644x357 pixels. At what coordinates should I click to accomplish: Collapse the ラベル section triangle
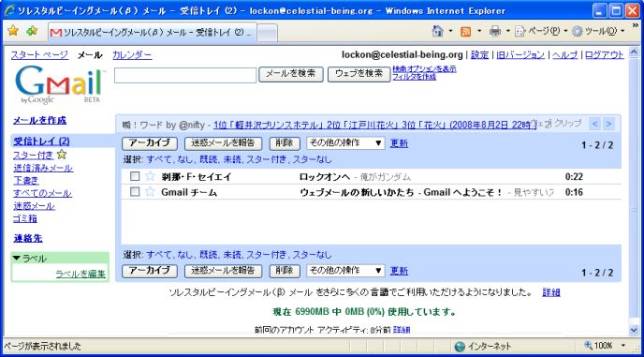click(x=17, y=259)
